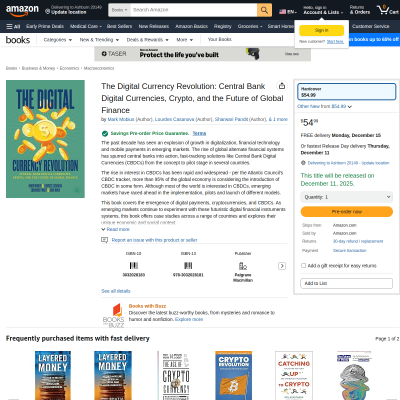Click the share icon beside book title

point(282,86)
